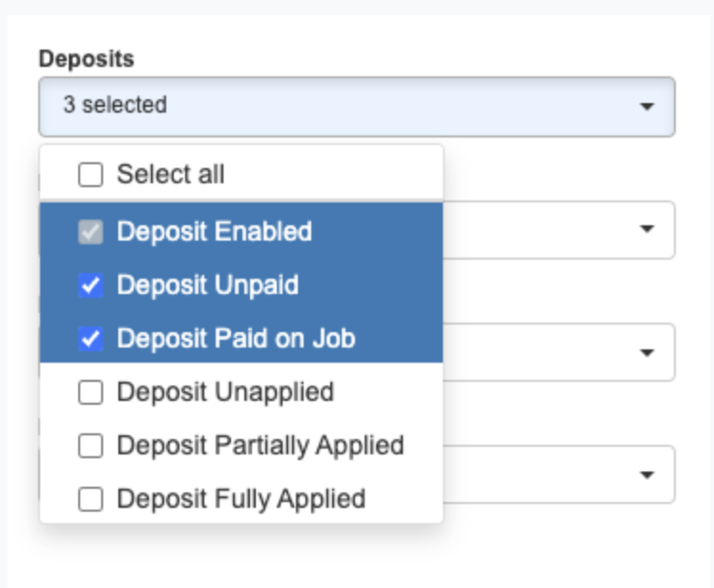Uncheck the Deposit Unpaid checkbox
Viewport: 714px width, 588px height.
tap(91, 285)
